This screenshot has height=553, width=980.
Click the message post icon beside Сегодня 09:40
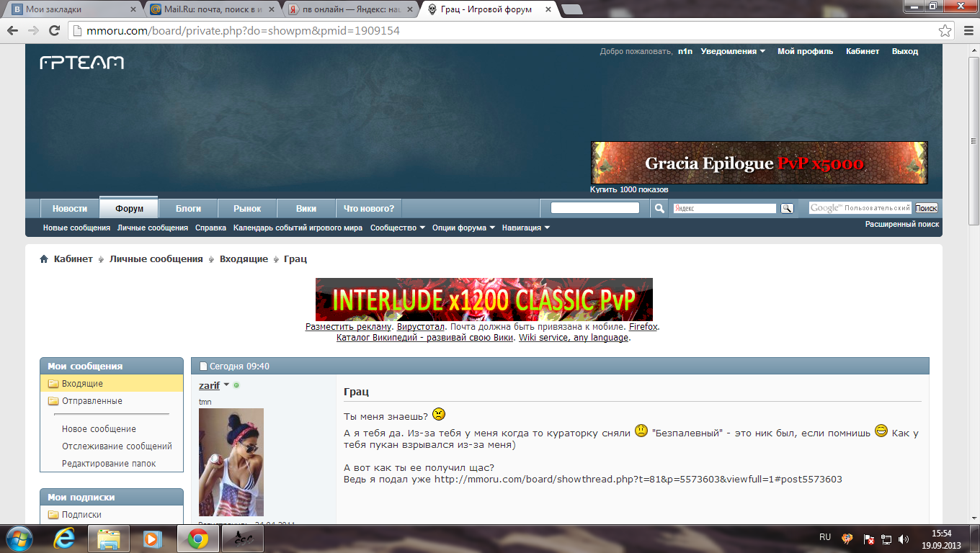pyautogui.click(x=203, y=367)
